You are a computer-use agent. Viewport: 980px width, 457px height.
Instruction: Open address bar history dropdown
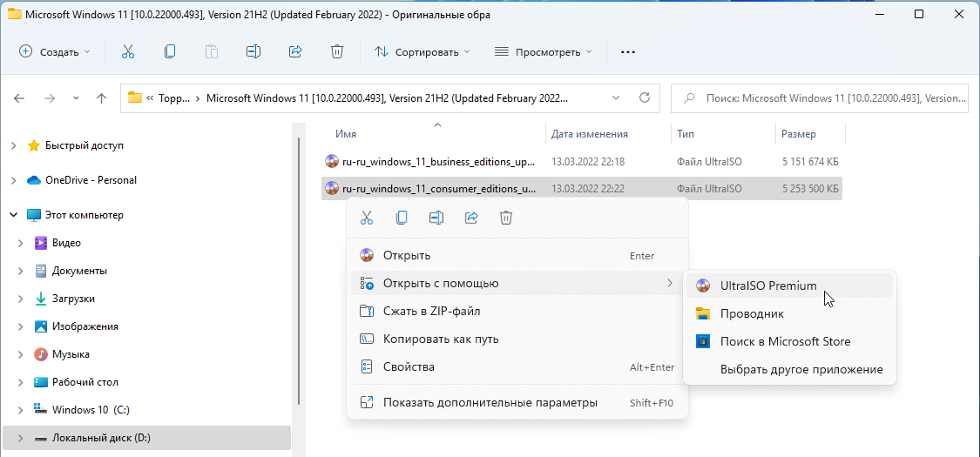point(616,98)
